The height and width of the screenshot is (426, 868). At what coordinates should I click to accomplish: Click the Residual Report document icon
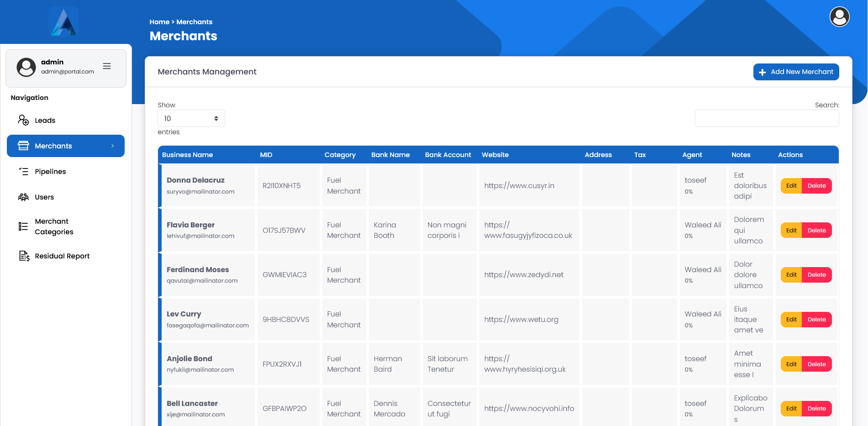point(24,256)
